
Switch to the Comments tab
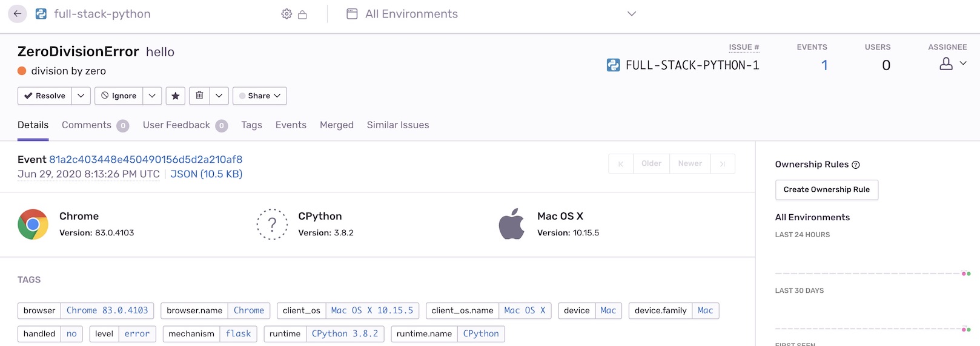click(x=87, y=125)
